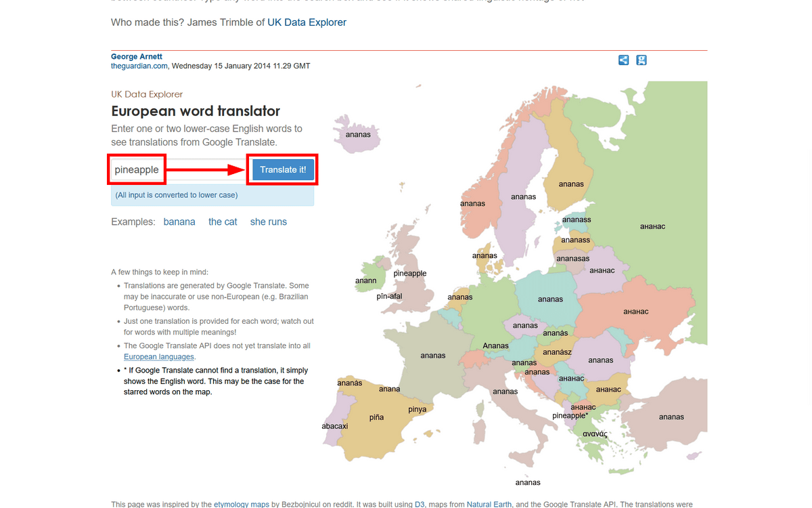Screen dimensions: 812x508
Task: Click 'ananas' label on Sweden
Action: point(524,197)
